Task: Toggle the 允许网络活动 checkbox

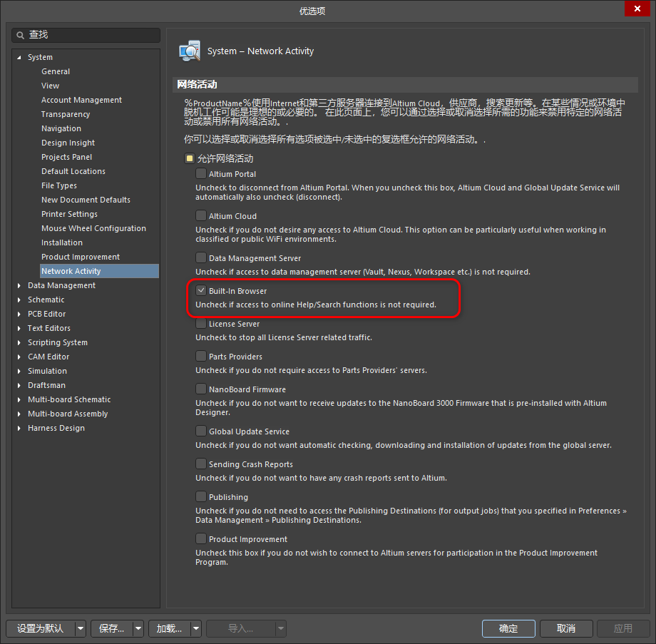Action: [190, 158]
